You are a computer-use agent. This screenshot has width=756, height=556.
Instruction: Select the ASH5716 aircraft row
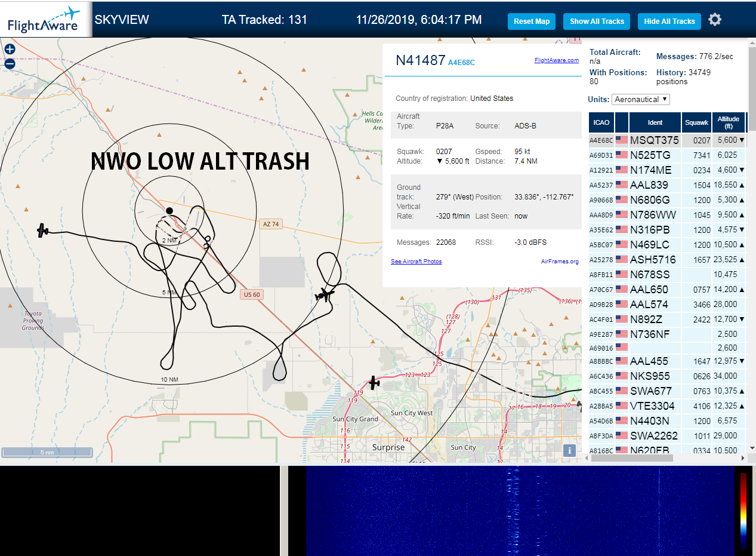[x=667, y=260]
